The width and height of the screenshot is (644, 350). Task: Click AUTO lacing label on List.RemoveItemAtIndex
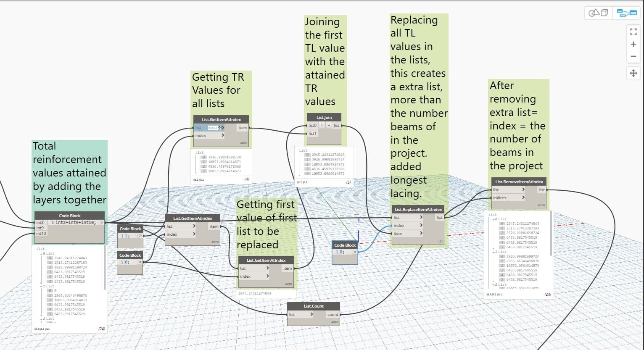541,205
